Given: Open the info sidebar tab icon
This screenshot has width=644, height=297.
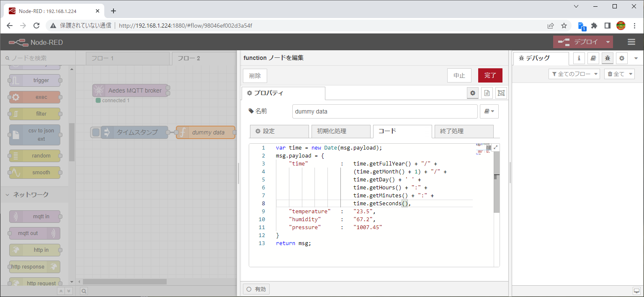Looking at the screenshot, I should click(x=579, y=58).
